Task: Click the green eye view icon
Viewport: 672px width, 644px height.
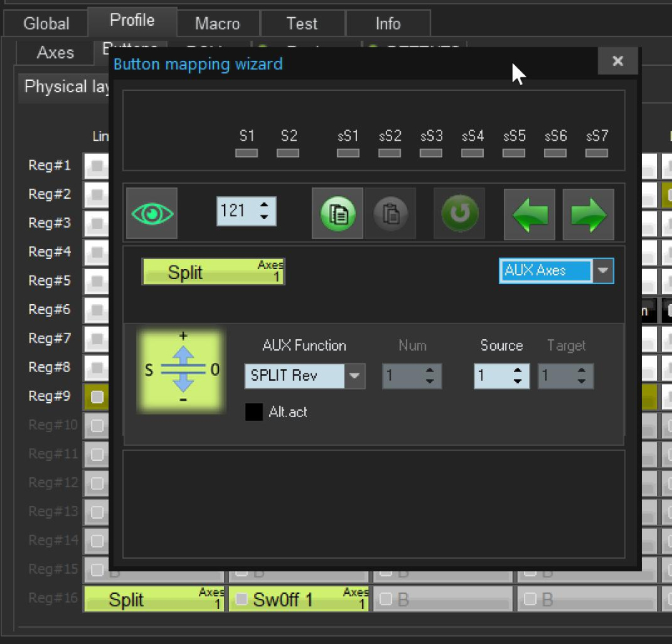Action: tap(151, 213)
